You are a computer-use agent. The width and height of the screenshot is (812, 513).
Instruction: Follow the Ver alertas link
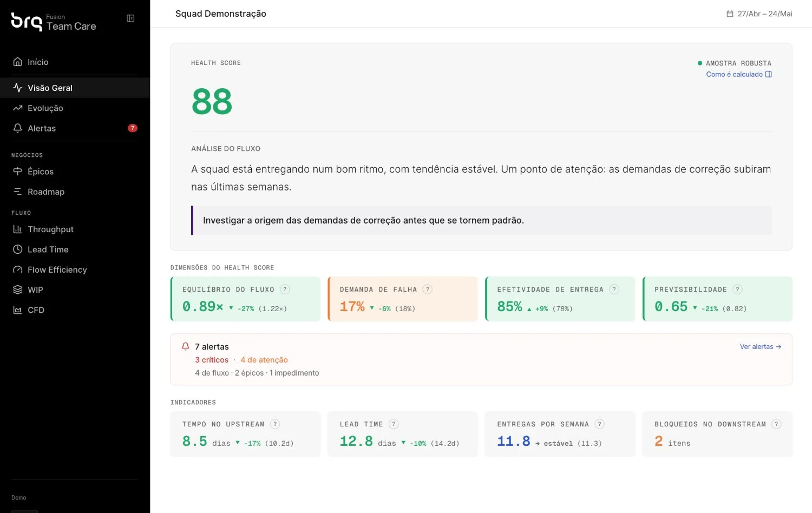(x=761, y=347)
